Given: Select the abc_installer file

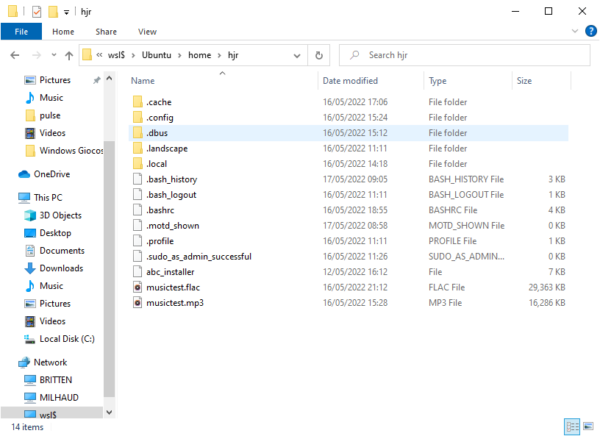Looking at the screenshot, I should 348,272.
